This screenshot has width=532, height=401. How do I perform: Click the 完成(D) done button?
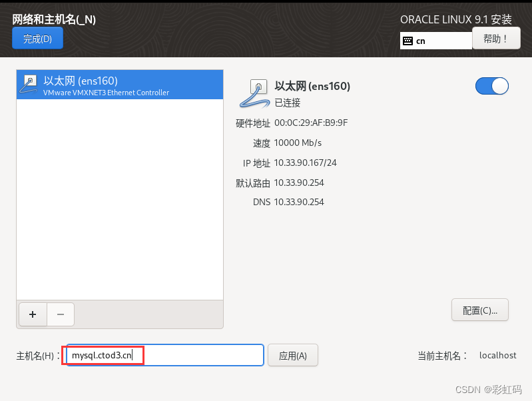(37, 39)
